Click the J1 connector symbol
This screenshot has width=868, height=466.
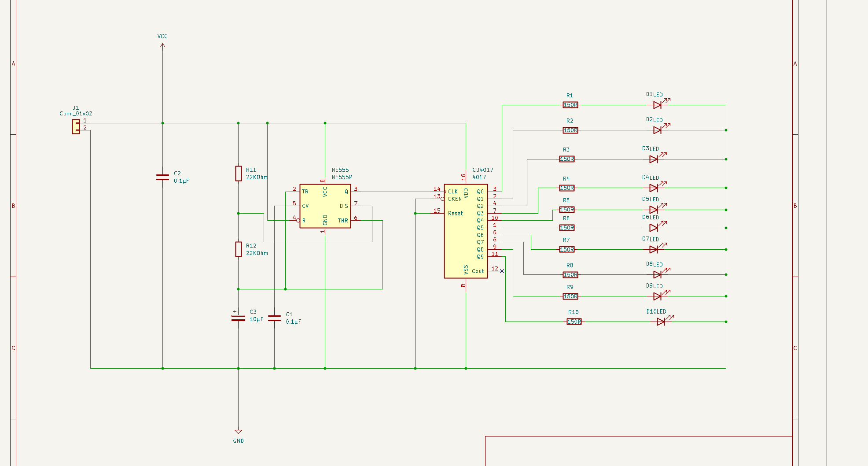(76, 126)
